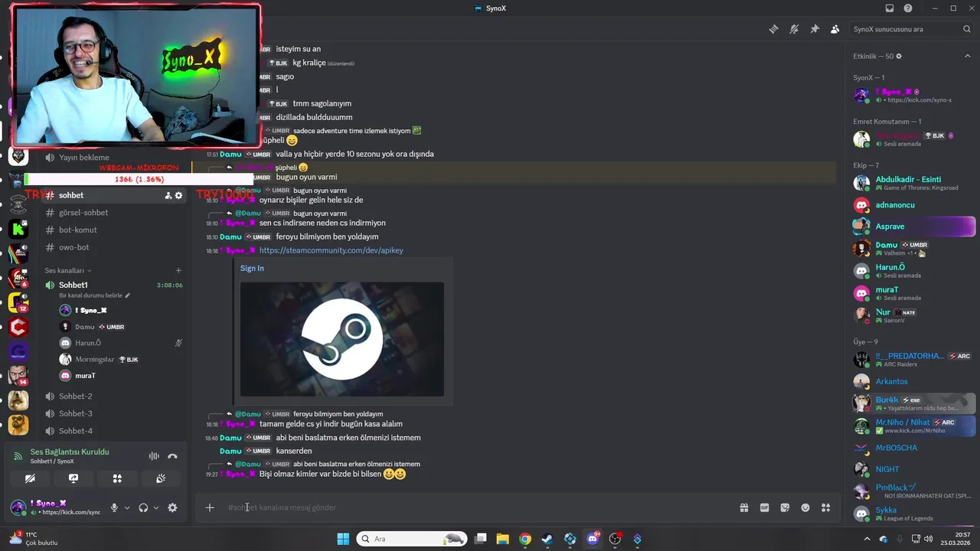The width and height of the screenshot is (980, 551).
Task: Open apps launcher in message bar
Action: point(825,507)
